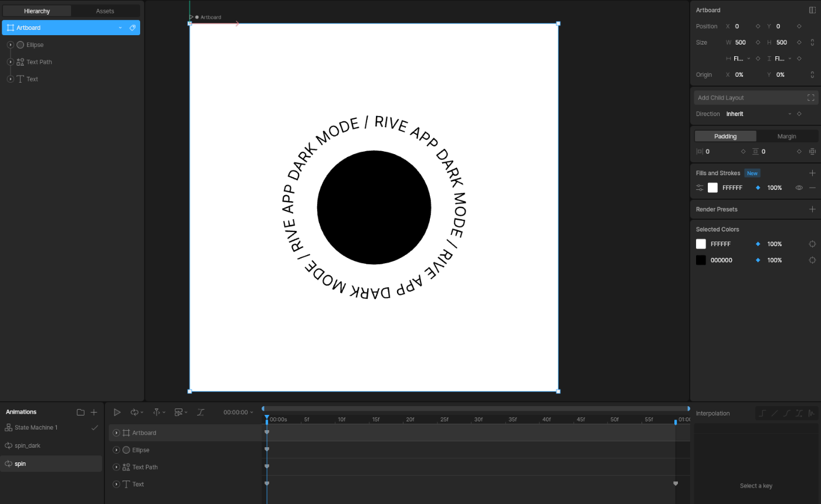Image resolution: width=821 pixels, height=504 pixels.
Task: Expand the Ellipse row in the timeline
Action: click(116, 450)
